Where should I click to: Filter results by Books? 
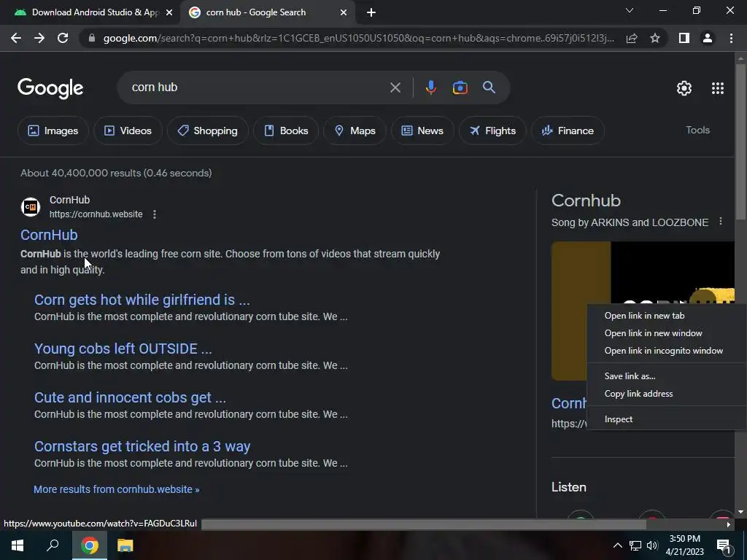pyautogui.click(x=286, y=131)
